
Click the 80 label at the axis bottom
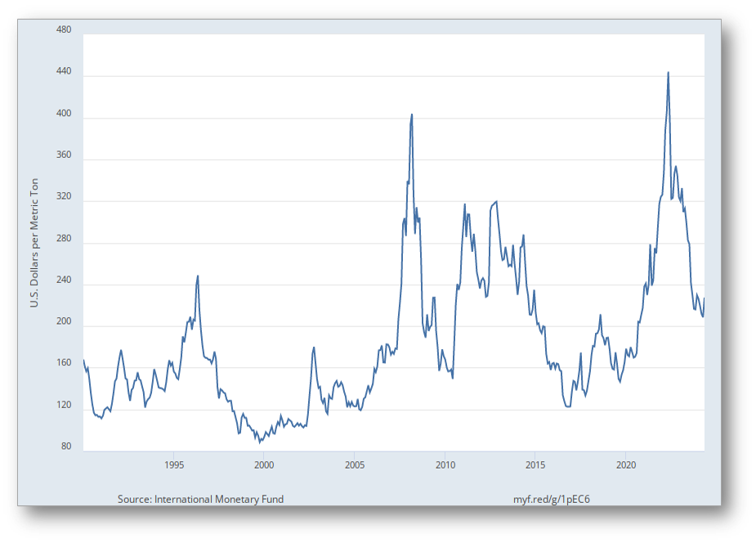tap(65, 447)
